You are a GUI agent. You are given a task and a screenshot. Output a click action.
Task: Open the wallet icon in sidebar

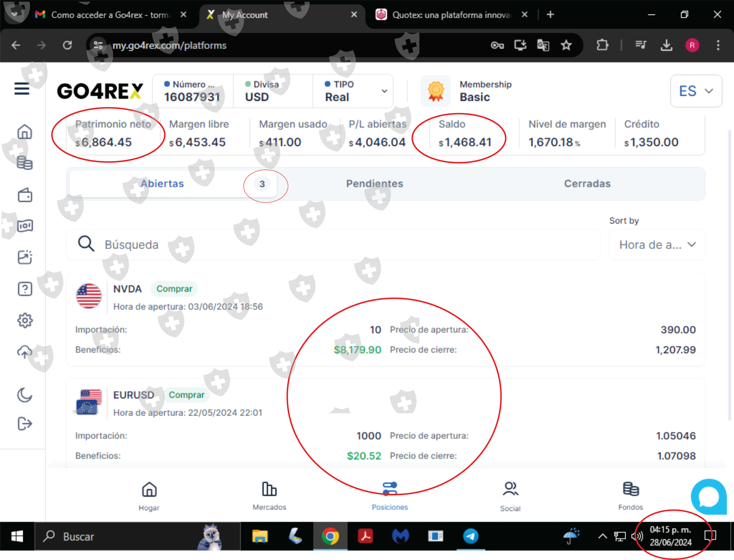[25, 195]
